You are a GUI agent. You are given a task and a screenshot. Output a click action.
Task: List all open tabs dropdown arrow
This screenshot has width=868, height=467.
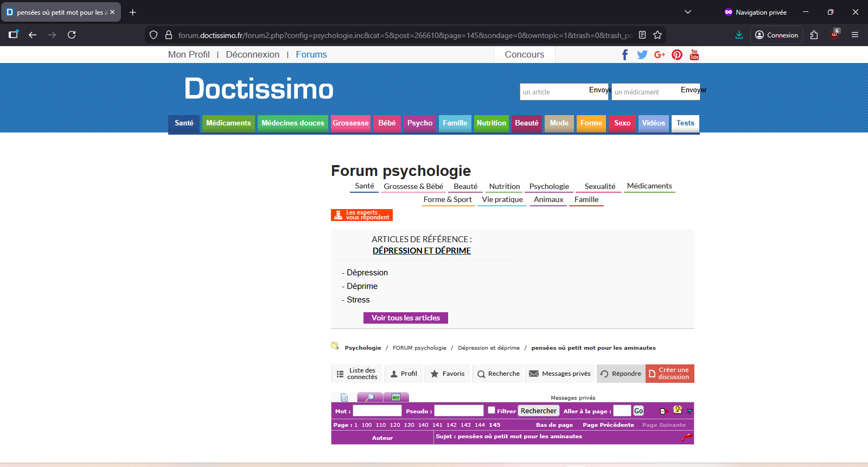(x=688, y=12)
